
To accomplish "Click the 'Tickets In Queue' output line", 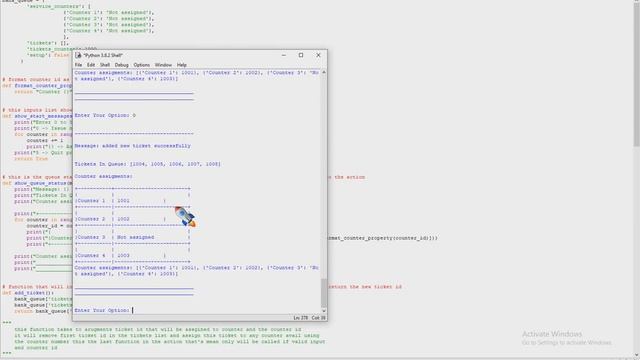I will (x=147, y=164).
